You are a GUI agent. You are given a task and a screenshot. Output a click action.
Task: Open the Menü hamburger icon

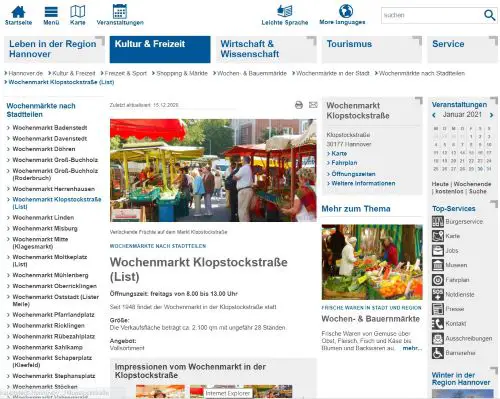click(x=51, y=12)
